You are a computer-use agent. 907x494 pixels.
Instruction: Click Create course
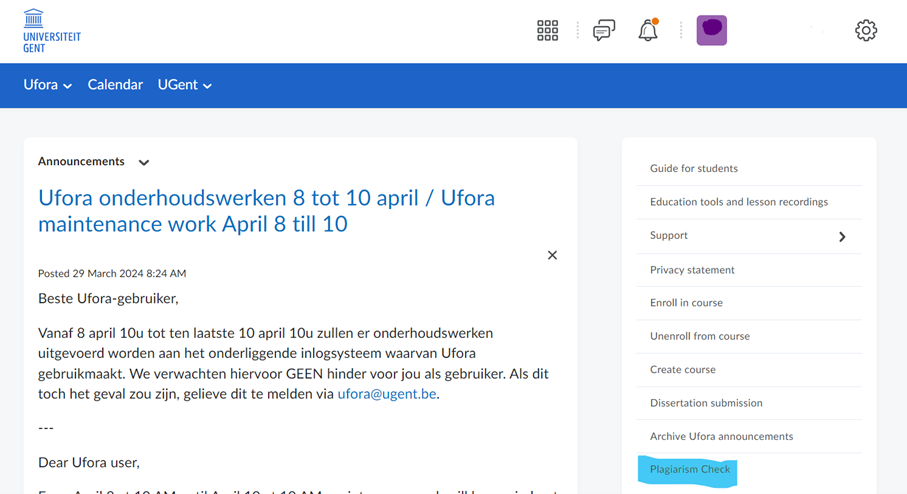pos(683,370)
